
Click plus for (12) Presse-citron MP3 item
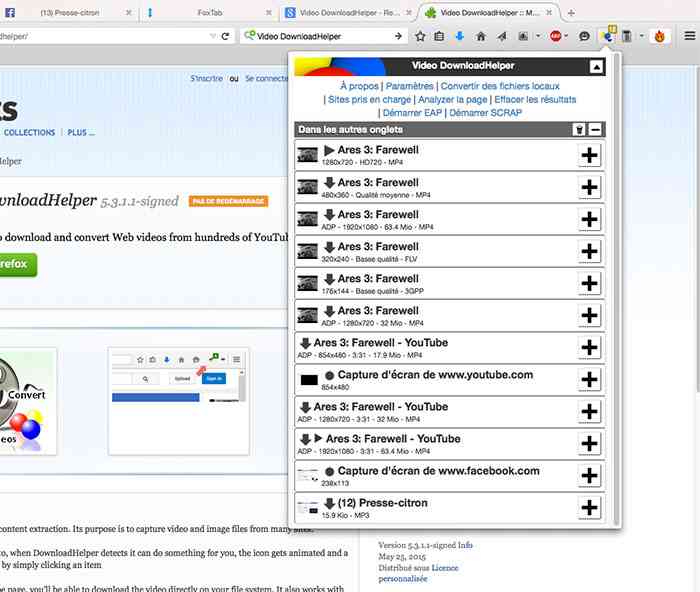point(589,508)
